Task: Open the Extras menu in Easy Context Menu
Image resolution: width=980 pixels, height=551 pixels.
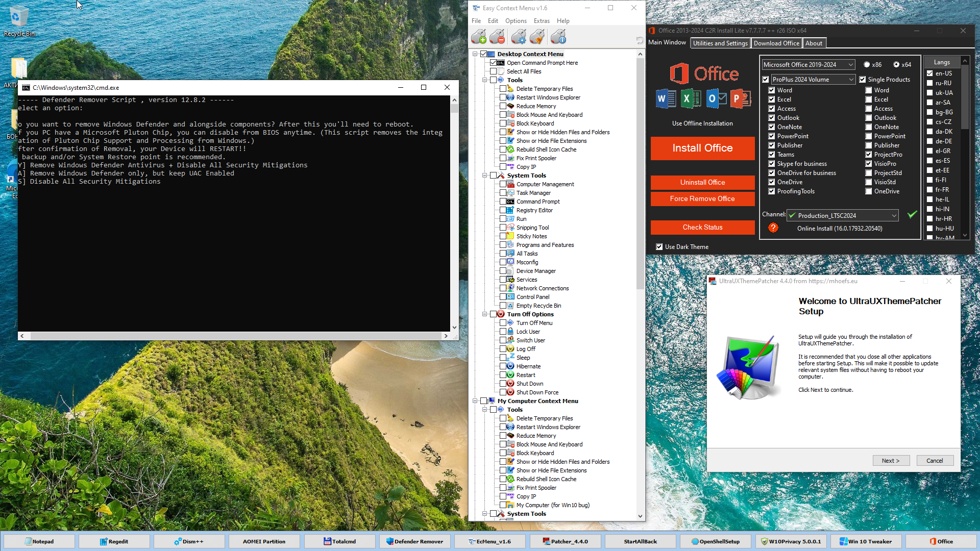Action: (542, 21)
